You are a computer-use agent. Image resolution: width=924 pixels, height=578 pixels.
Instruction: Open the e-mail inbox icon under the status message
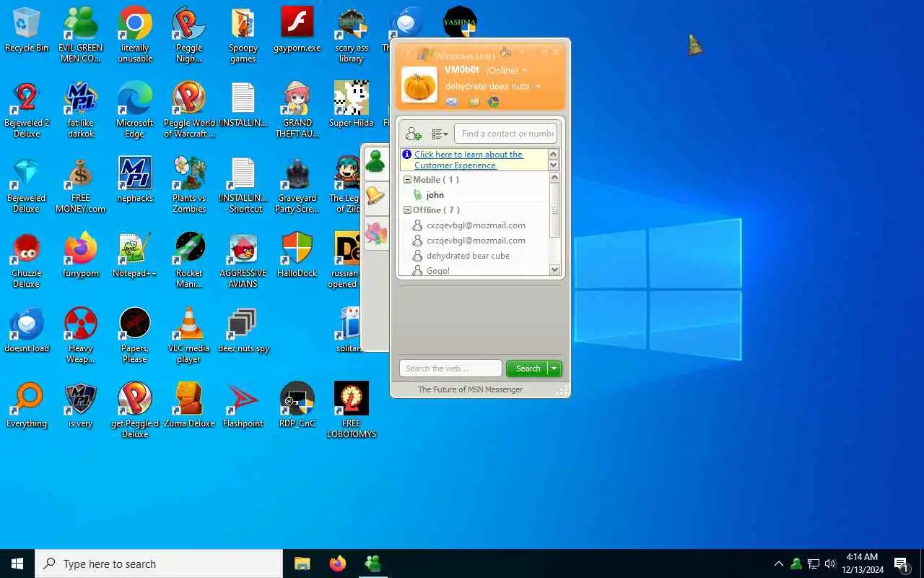click(x=452, y=102)
